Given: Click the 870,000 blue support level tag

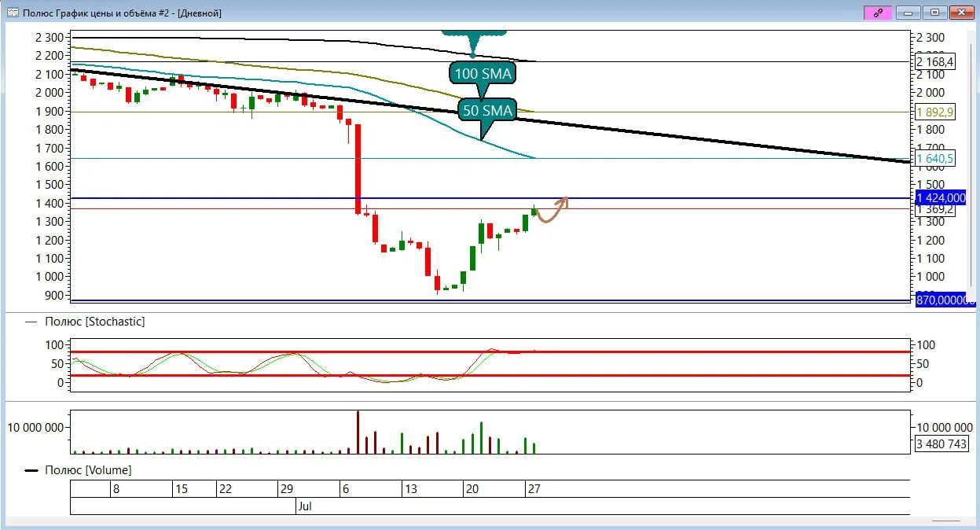Looking at the screenshot, I should pyautogui.click(x=945, y=300).
